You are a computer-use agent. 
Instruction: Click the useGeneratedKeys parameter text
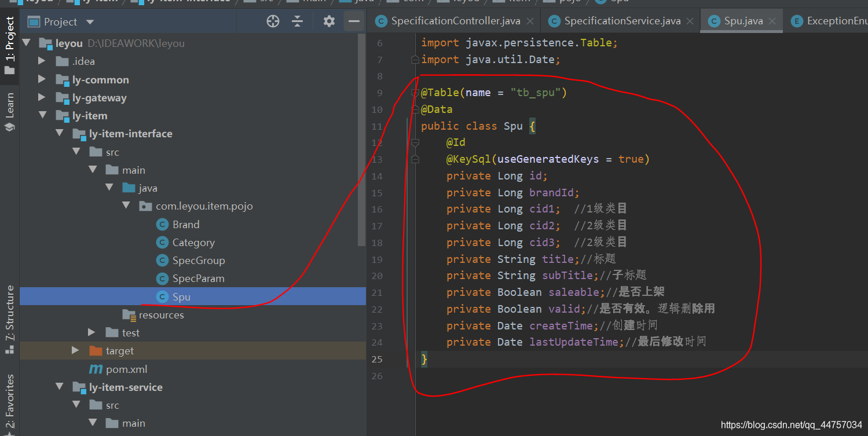click(548, 159)
